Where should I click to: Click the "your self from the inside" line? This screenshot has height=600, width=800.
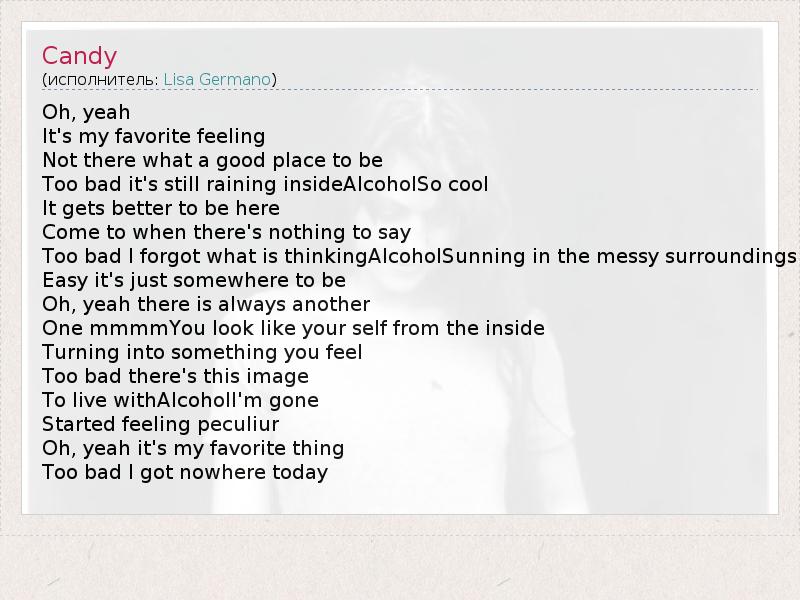click(293, 328)
